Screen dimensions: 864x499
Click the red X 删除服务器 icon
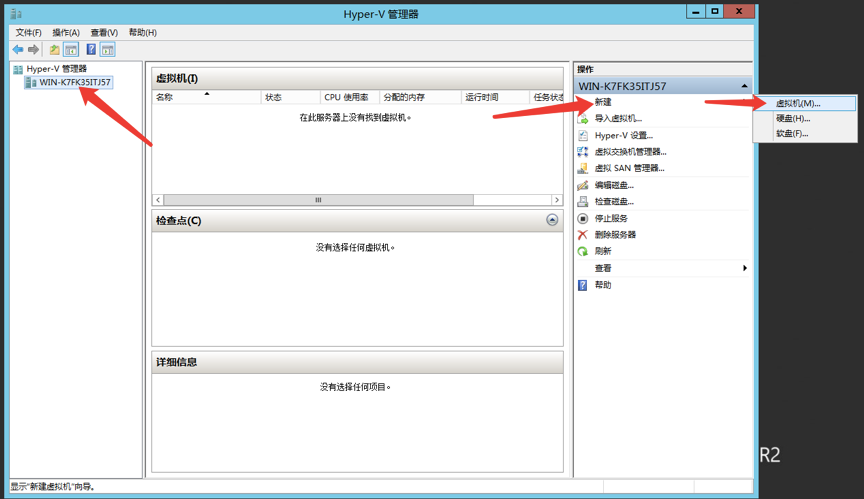click(582, 235)
